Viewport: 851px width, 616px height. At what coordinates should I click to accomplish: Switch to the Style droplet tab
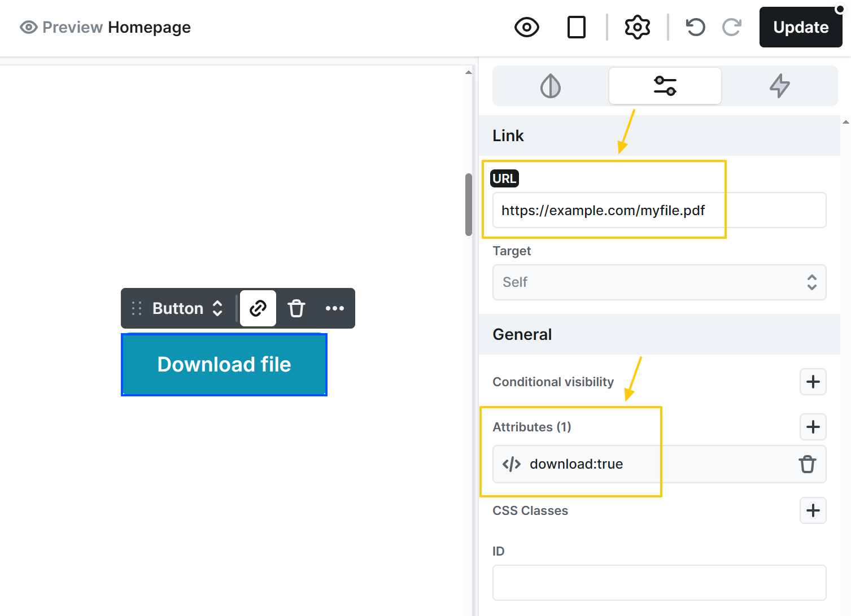(x=551, y=86)
